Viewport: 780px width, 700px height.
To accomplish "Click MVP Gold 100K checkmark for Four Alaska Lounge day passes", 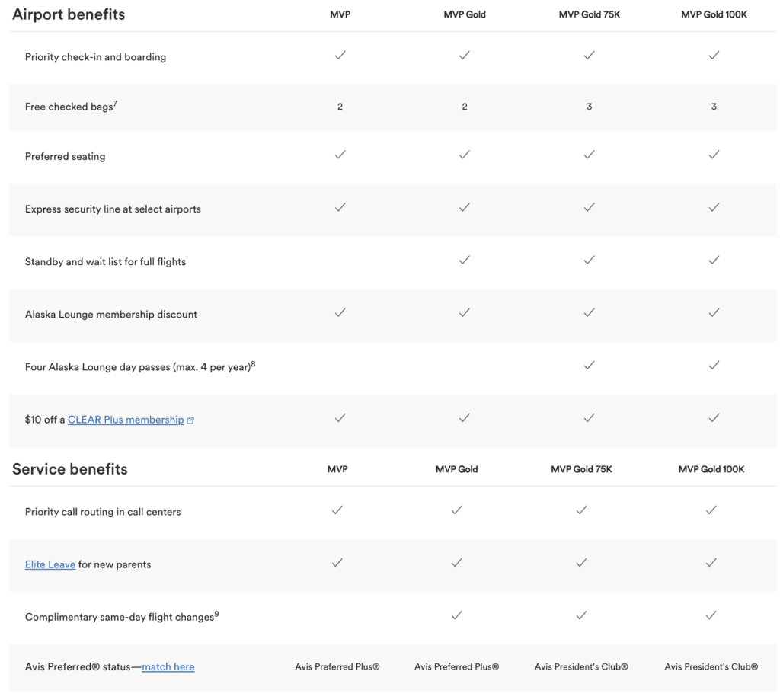I will point(714,366).
